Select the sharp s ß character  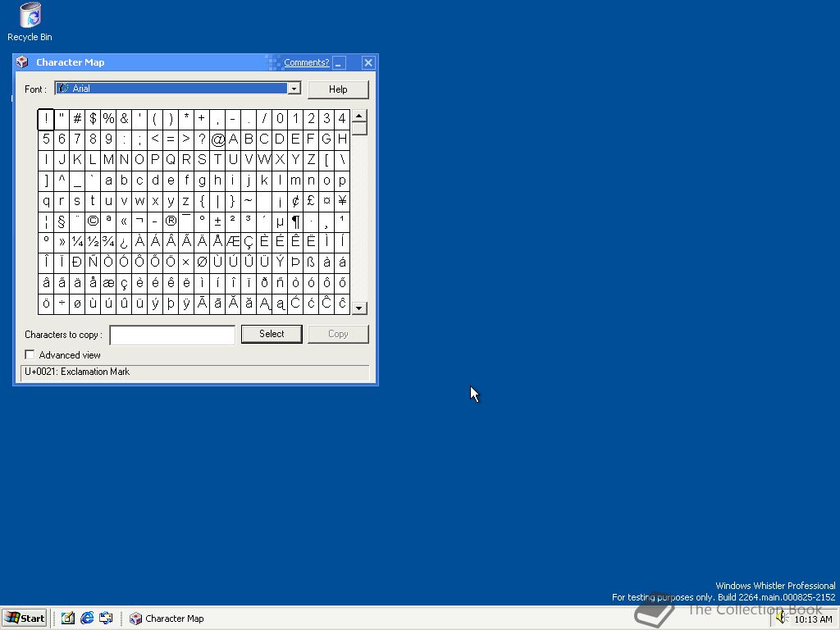311,262
